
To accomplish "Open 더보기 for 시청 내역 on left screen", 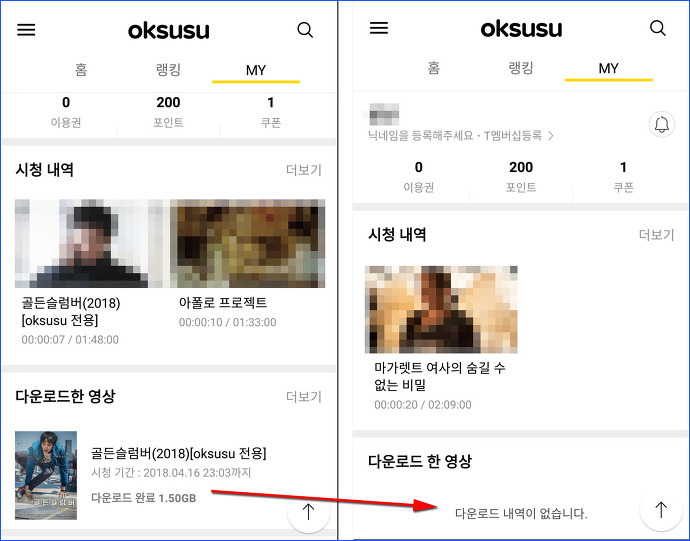I will pyautogui.click(x=304, y=170).
